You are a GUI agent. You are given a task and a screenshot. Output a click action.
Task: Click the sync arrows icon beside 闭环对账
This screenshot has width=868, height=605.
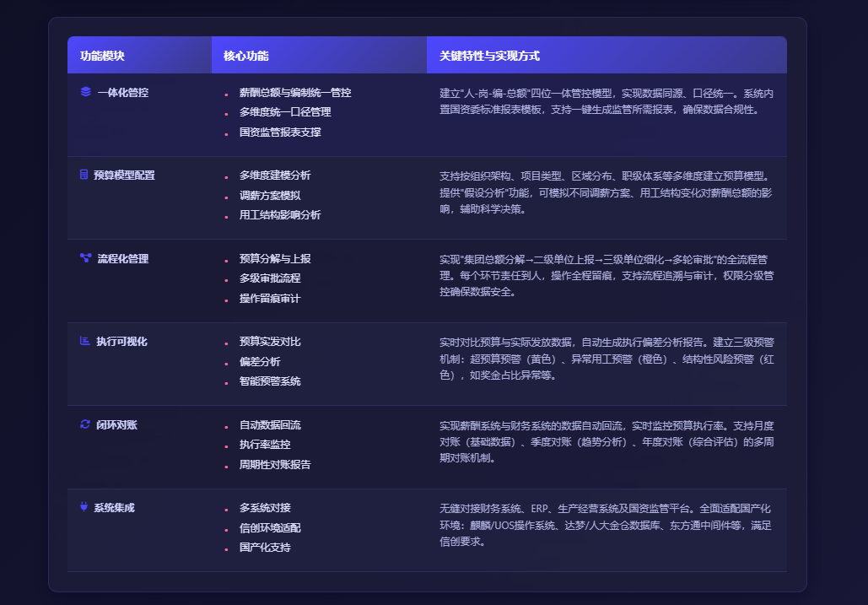[x=85, y=424]
